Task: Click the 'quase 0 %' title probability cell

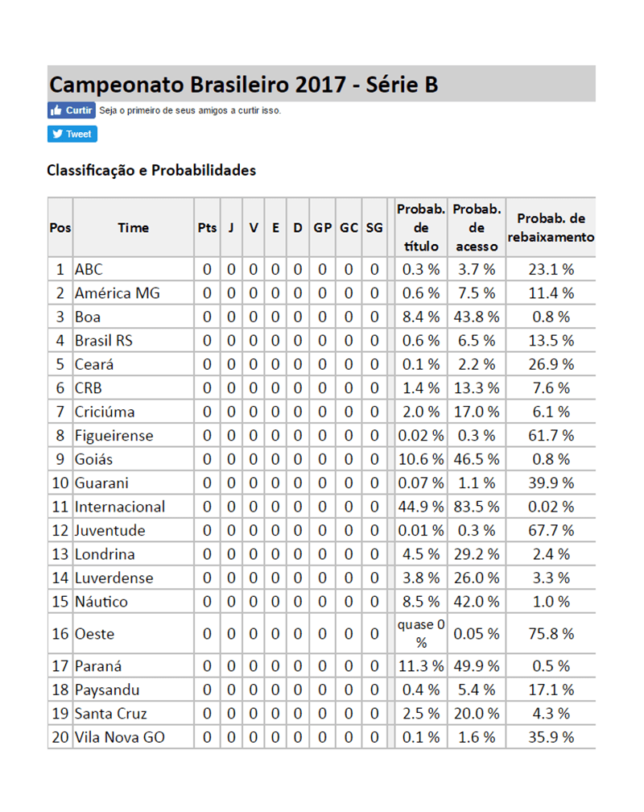Action: (x=420, y=634)
